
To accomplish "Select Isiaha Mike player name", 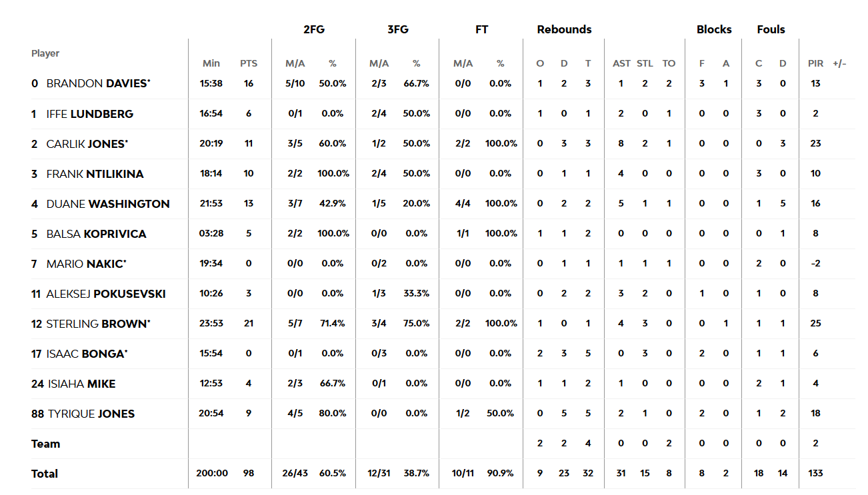I will [x=81, y=384].
